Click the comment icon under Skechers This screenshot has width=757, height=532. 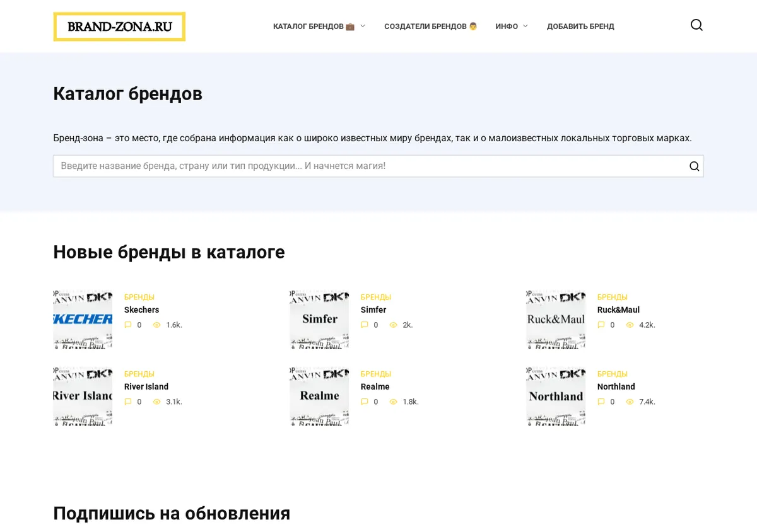pyautogui.click(x=128, y=325)
